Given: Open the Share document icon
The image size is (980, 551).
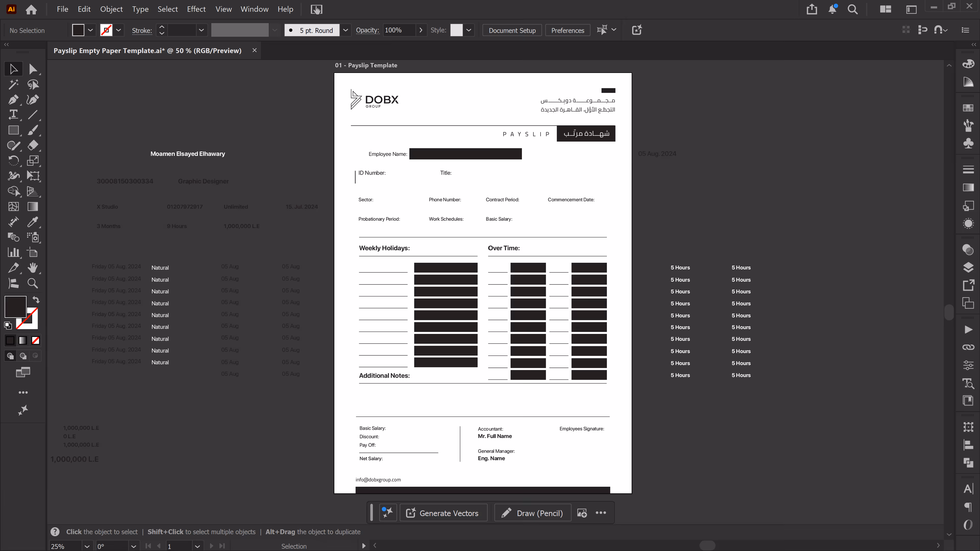Looking at the screenshot, I should point(812,9).
